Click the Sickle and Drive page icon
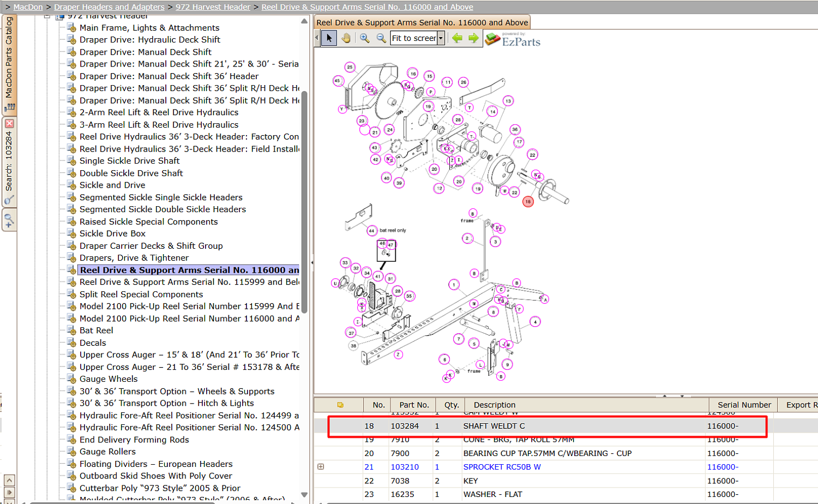Image resolution: width=818 pixels, height=504 pixels. click(71, 185)
